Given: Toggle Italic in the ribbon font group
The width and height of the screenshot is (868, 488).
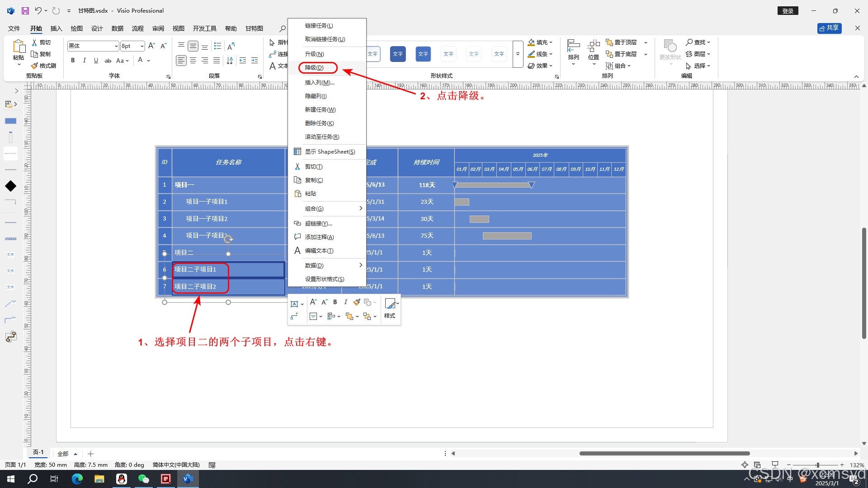Looking at the screenshot, I should tap(85, 61).
